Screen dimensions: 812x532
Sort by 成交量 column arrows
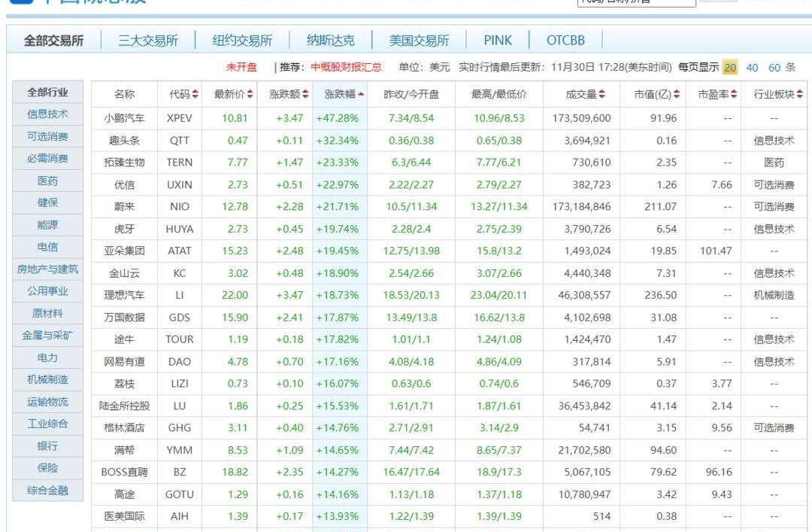tap(601, 94)
